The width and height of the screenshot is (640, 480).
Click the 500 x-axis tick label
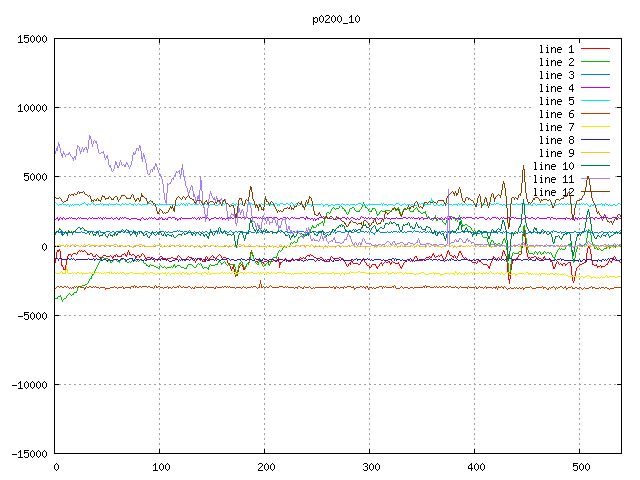point(579,467)
